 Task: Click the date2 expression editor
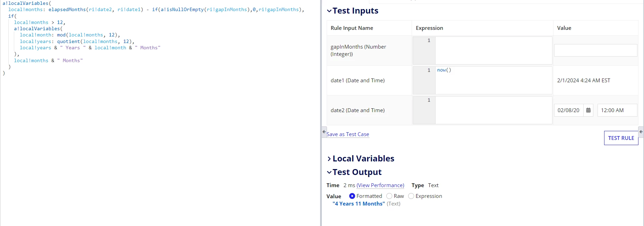[482, 110]
